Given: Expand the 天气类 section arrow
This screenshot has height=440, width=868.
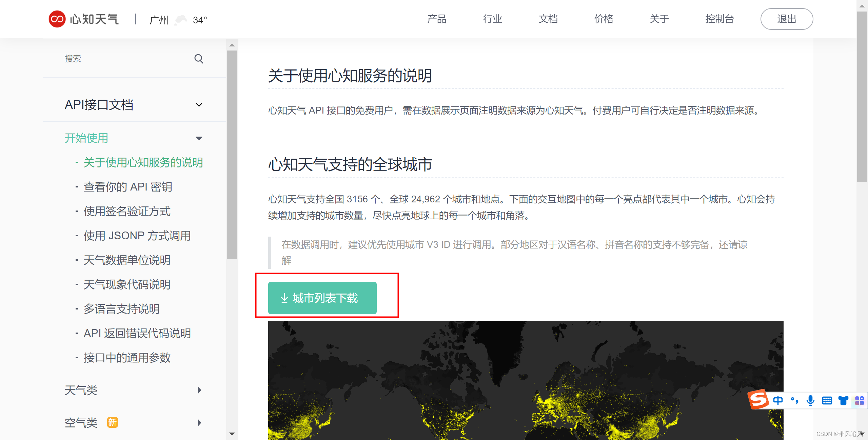Looking at the screenshot, I should (199, 390).
